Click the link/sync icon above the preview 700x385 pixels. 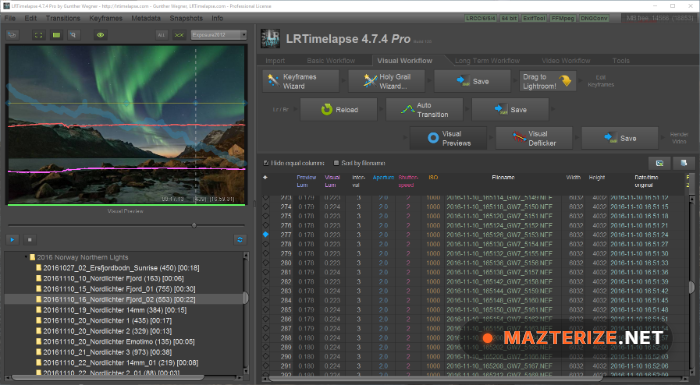pos(12,35)
